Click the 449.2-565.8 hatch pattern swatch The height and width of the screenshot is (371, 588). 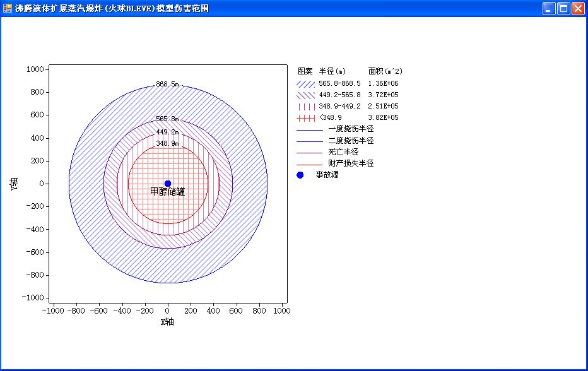coord(305,95)
